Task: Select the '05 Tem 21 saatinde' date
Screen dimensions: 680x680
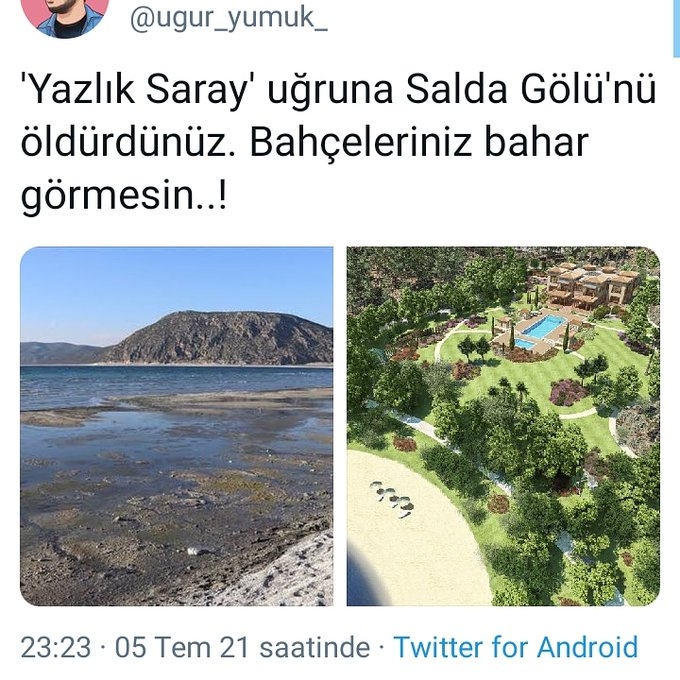Action: (242, 647)
